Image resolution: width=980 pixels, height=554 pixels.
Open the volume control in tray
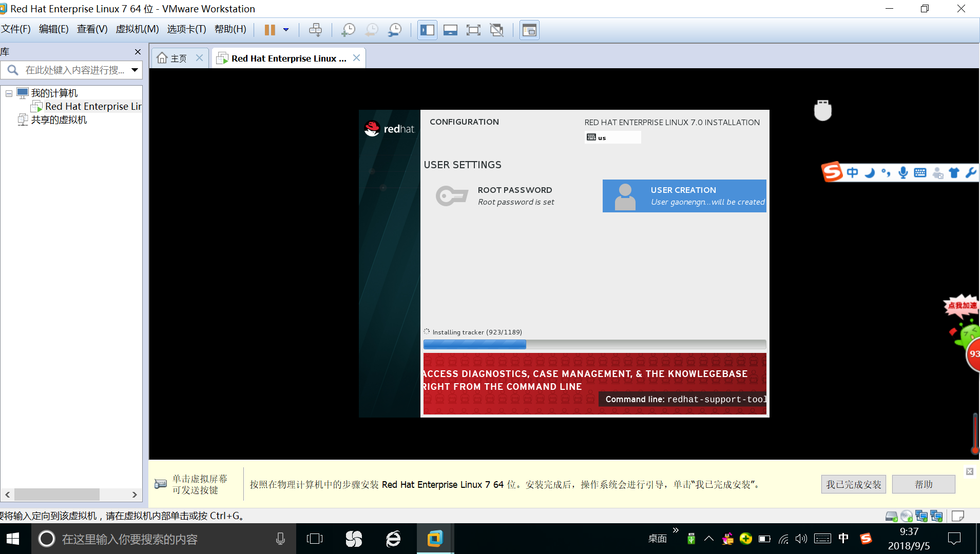801,539
